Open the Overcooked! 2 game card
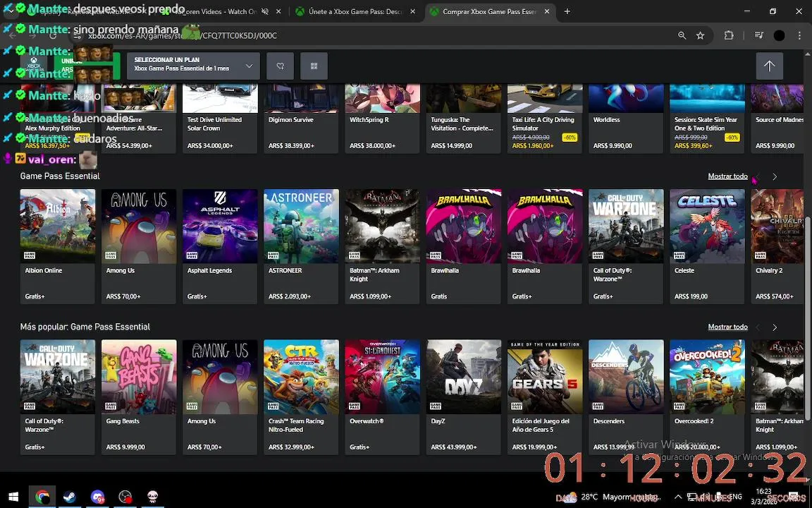 point(707,397)
